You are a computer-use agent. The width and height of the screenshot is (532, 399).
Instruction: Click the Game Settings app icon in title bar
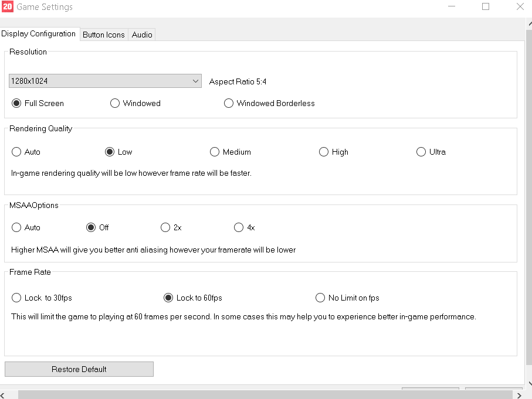pyautogui.click(x=8, y=7)
